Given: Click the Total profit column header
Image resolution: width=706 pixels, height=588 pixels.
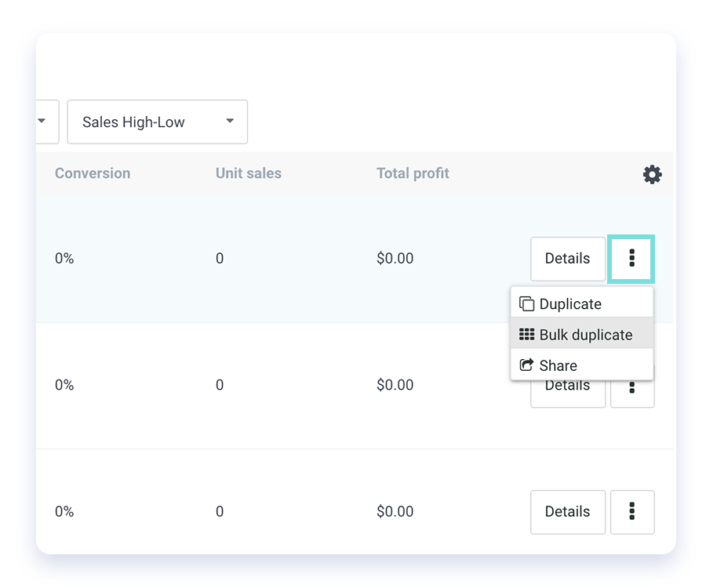Looking at the screenshot, I should click(x=413, y=173).
